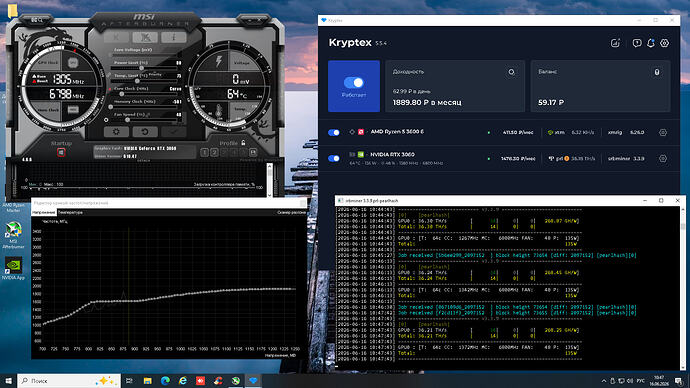This screenshot has width=690, height=388.
Task: Reset Afterburner settings with the reset arrow
Action: point(145,132)
